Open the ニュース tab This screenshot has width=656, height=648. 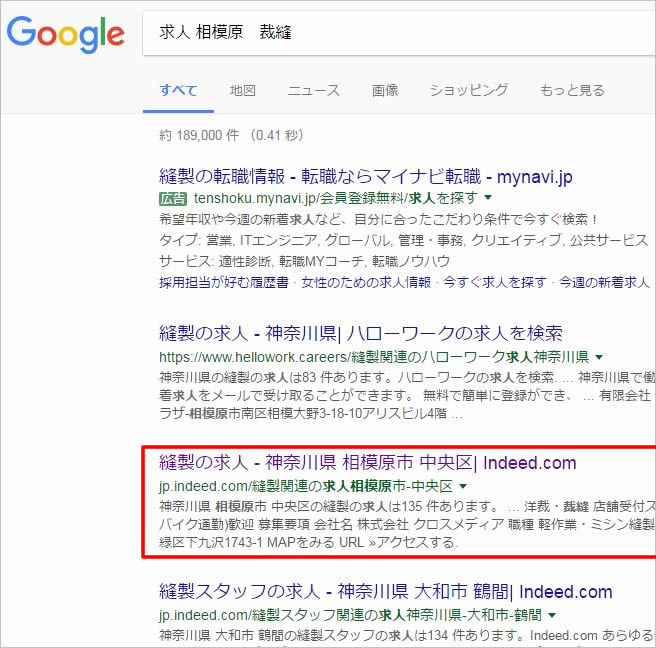(x=314, y=90)
